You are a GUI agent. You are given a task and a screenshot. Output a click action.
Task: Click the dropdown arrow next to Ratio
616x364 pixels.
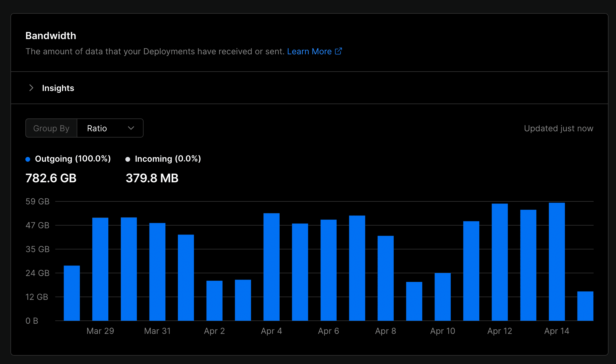pyautogui.click(x=131, y=128)
